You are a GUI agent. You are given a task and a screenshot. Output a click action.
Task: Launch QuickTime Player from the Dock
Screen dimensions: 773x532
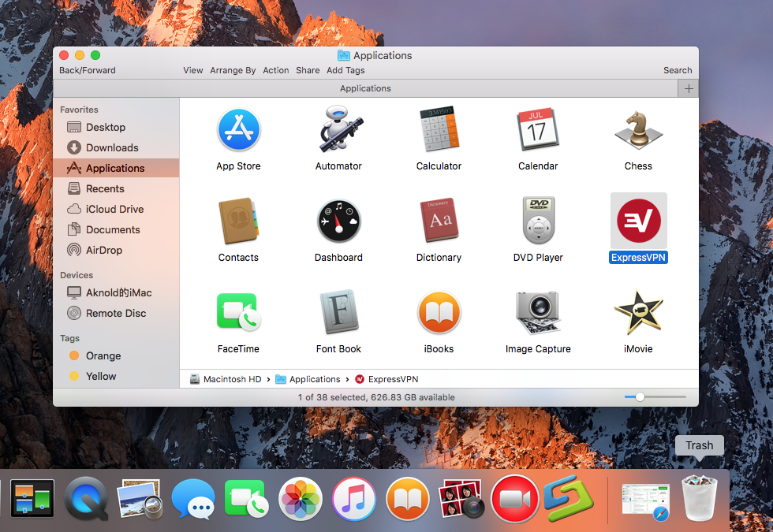(x=87, y=498)
